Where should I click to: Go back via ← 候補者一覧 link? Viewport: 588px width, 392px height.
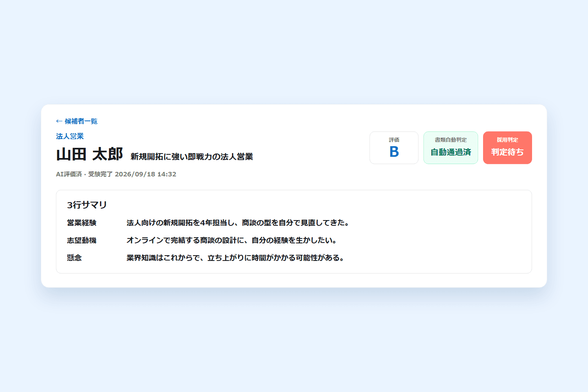[77, 121]
